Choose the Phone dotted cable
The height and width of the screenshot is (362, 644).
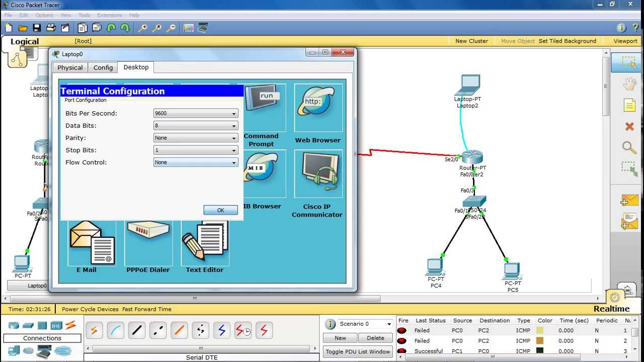pyautogui.click(x=201, y=330)
